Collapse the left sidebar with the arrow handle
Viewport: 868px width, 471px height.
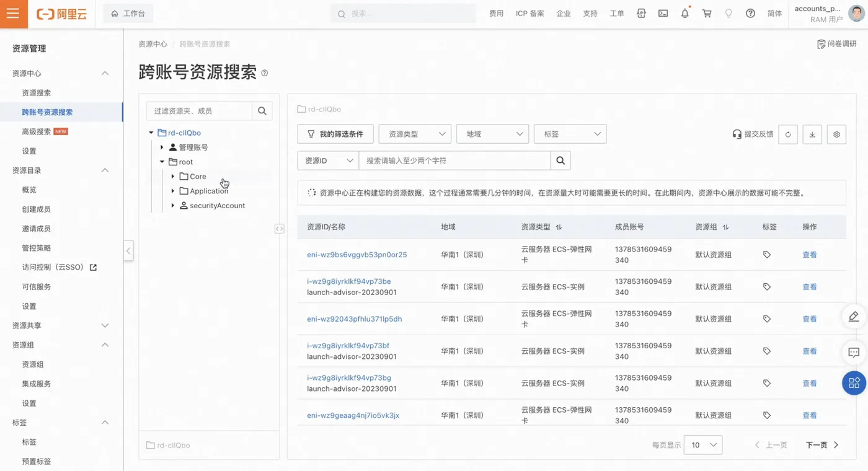[128, 251]
